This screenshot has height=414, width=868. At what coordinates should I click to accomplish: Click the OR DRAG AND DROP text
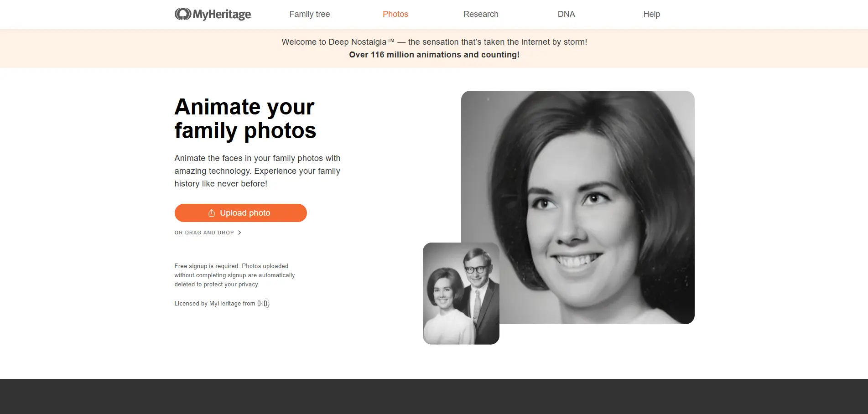(x=204, y=233)
